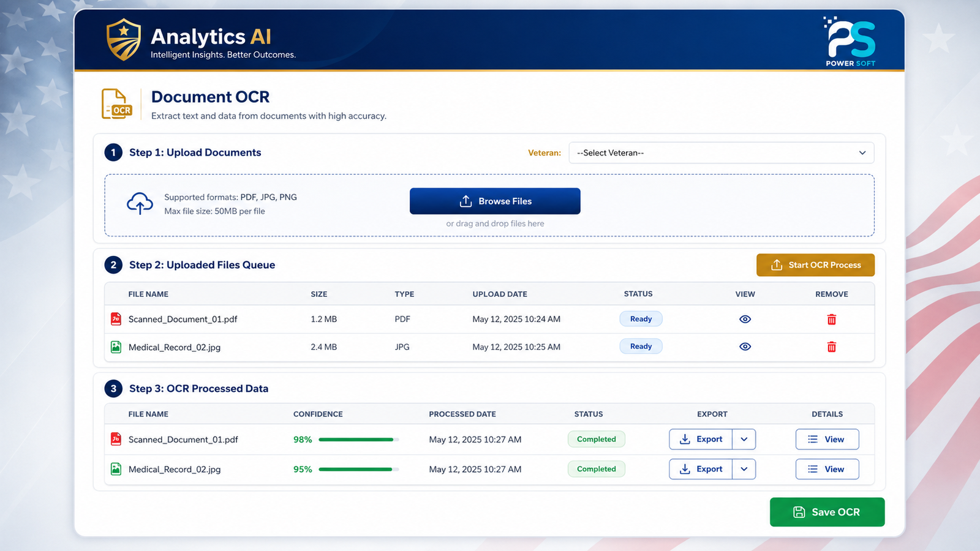Click PDF icon of Scanned_Document_01.pdf in processed data
The image size is (980, 551).
click(x=116, y=439)
